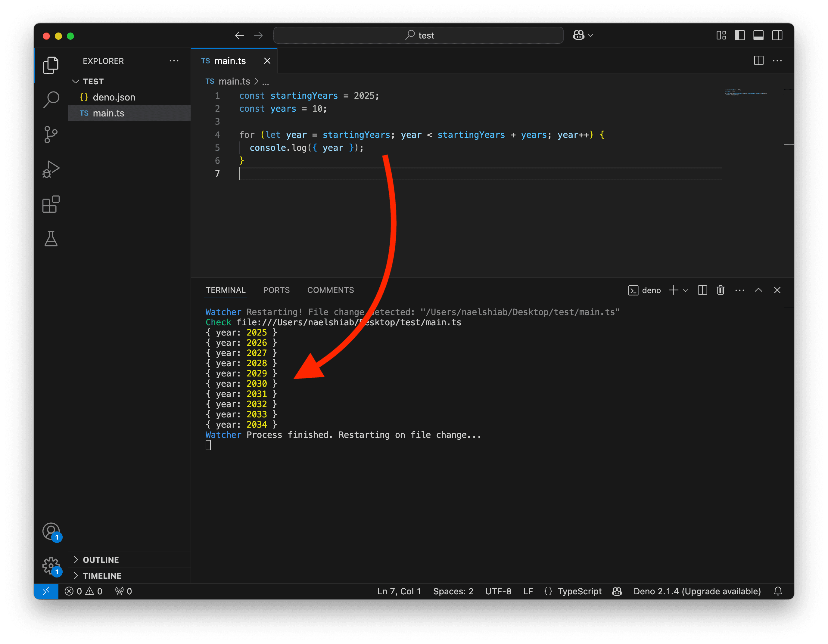Kill terminal with trash icon
828x644 pixels.
[720, 290]
